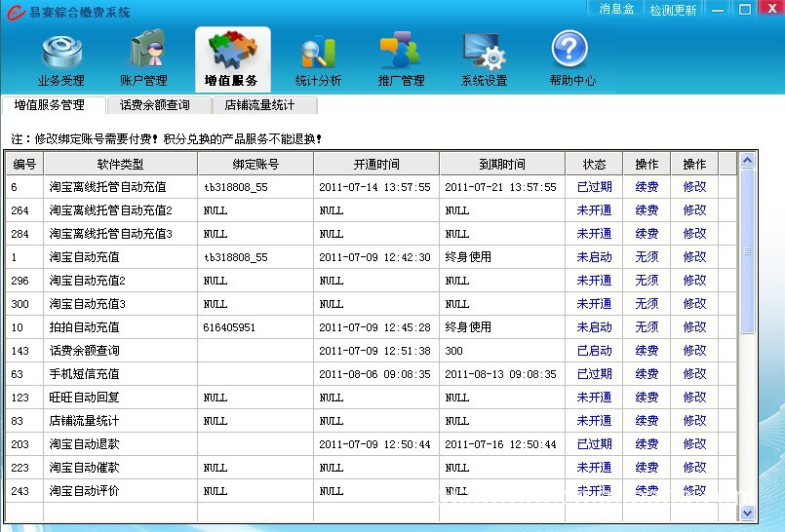Sort by the 软件类型 column header
This screenshot has width=785, height=532.
point(120,164)
